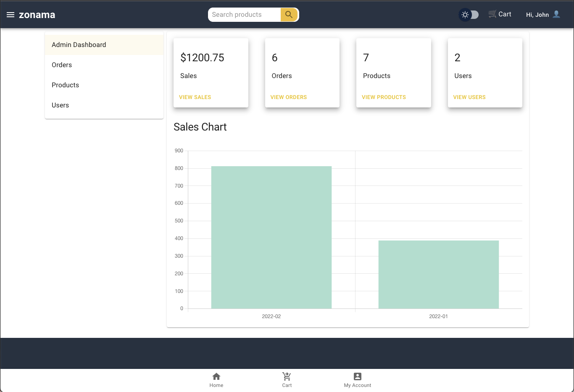Click the yellow search magnifier button
This screenshot has height=392, width=574.
(x=289, y=14)
